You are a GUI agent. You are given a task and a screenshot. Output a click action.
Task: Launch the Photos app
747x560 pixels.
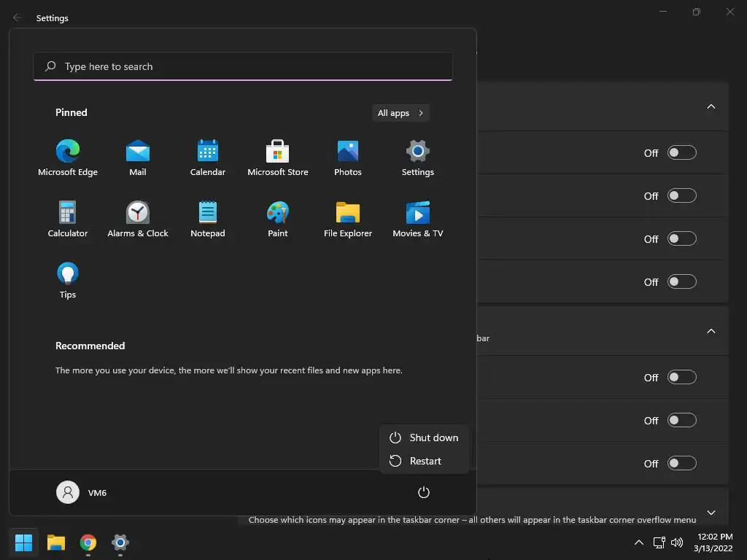pyautogui.click(x=348, y=158)
